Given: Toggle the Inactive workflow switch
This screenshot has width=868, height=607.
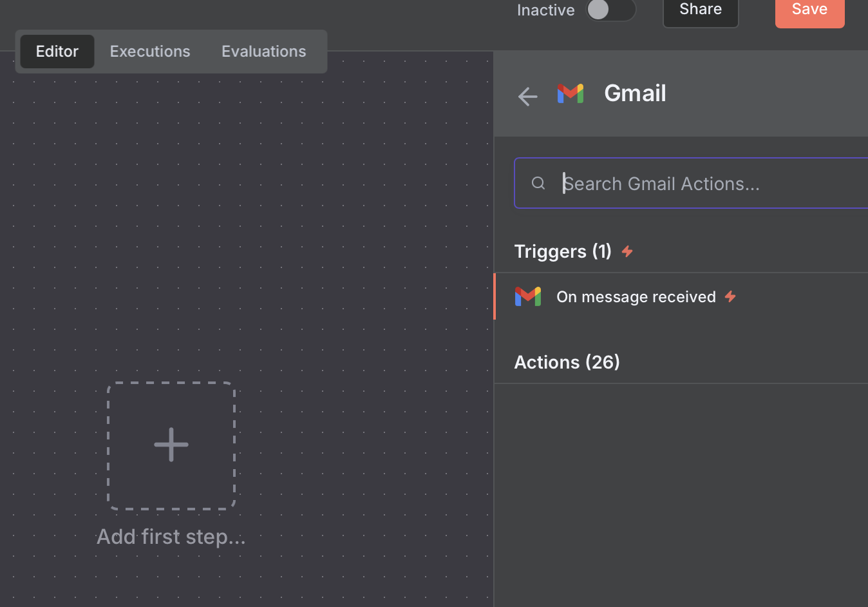Looking at the screenshot, I should tap(610, 10).
